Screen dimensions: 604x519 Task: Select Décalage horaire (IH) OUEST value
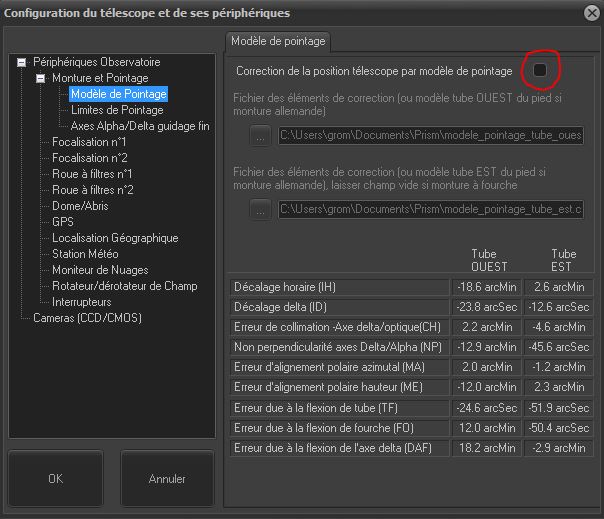click(490, 286)
